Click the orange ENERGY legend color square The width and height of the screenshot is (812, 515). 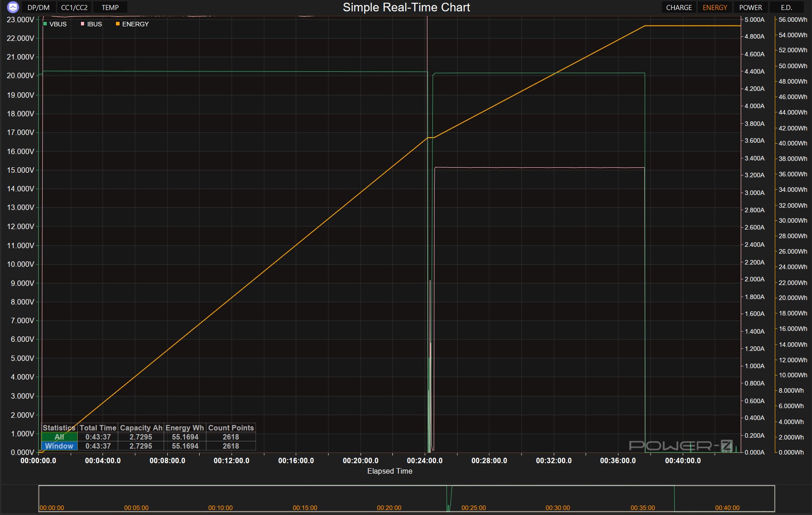point(118,24)
